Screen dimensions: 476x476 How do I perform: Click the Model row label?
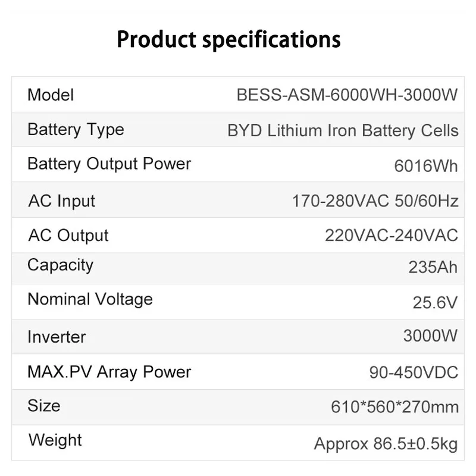coord(51,95)
